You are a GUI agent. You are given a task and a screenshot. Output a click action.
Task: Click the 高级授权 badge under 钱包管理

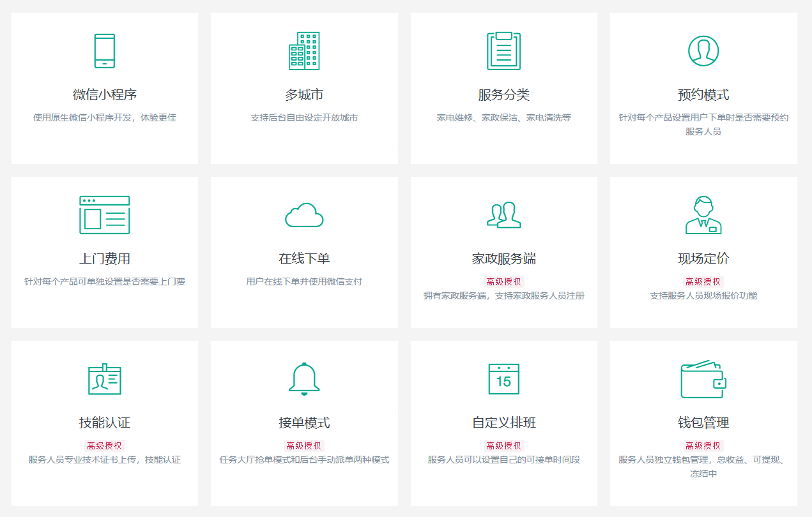703,446
